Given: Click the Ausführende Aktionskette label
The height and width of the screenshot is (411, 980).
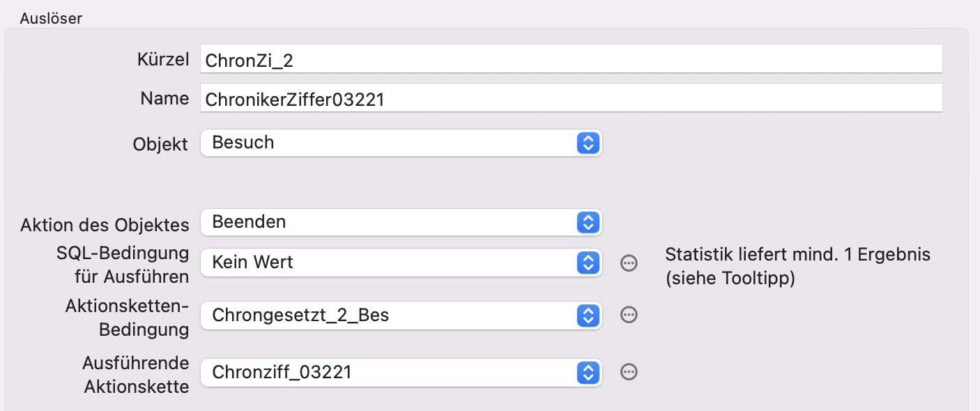Looking at the screenshot, I should (136, 375).
